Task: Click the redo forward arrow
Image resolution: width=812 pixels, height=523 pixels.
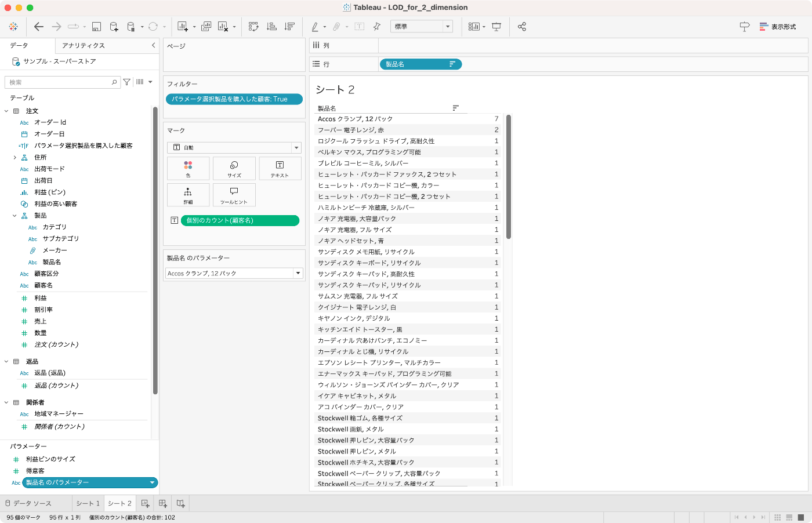Action: (56, 27)
